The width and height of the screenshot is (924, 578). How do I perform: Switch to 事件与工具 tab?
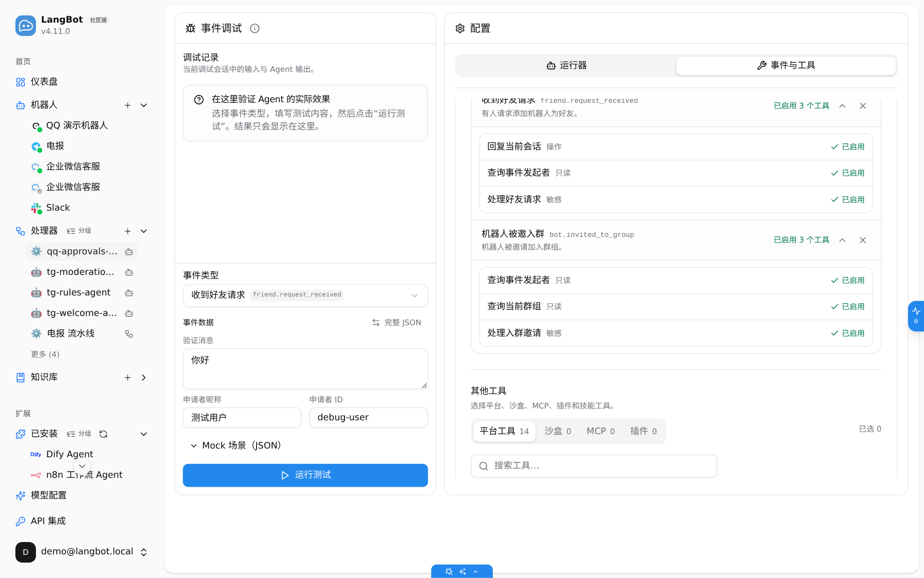pyautogui.click(x=786, y=66)
